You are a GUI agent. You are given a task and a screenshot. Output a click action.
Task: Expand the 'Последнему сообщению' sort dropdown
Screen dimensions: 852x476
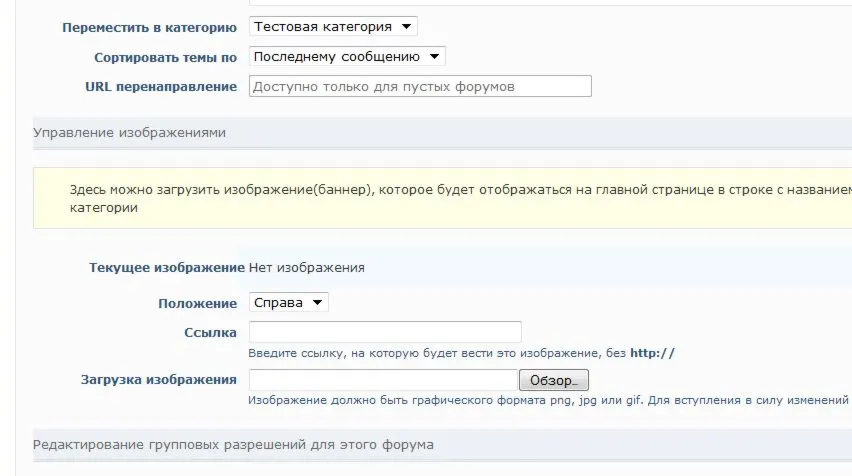[x=347, y=57]
